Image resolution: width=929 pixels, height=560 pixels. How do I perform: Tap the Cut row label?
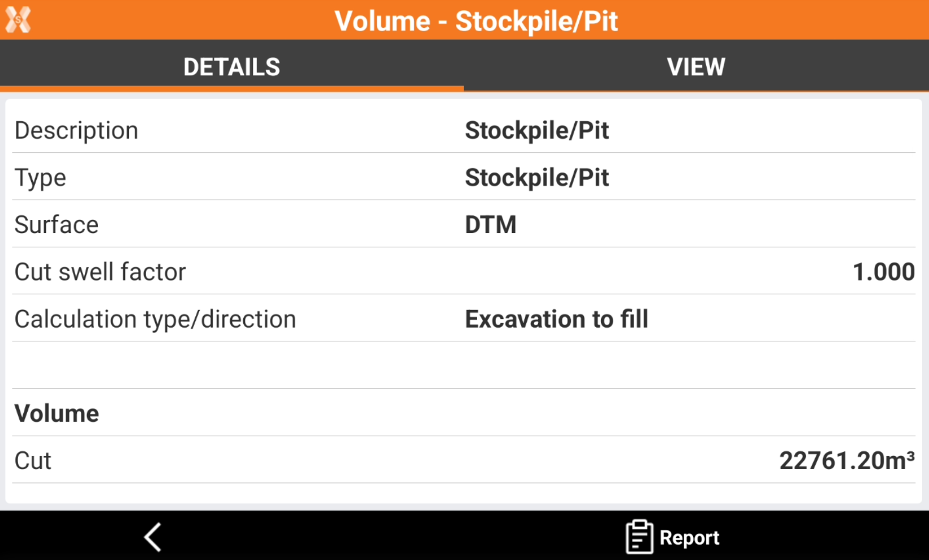click(x=33, y=460)
